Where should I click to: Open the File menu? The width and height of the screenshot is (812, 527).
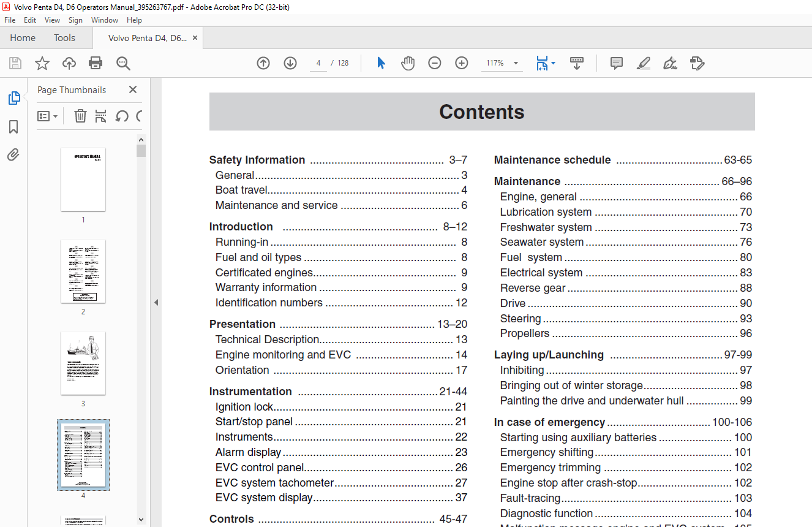10,20
